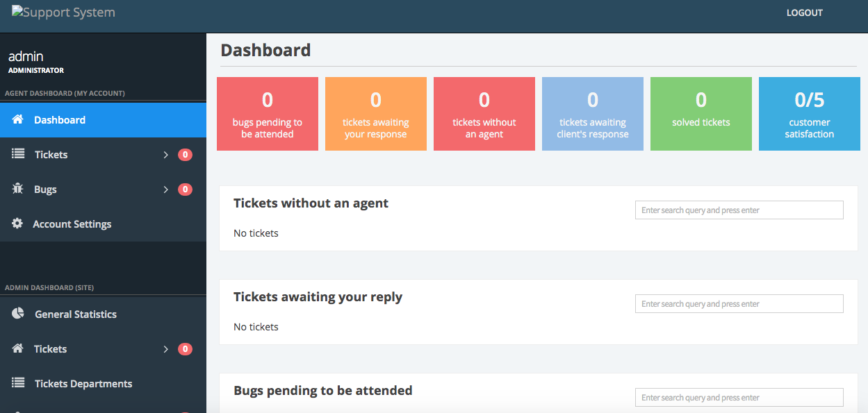Expand the agent Tickets submenu chevron
Screen dimensions: 868x413
[165, 155]
